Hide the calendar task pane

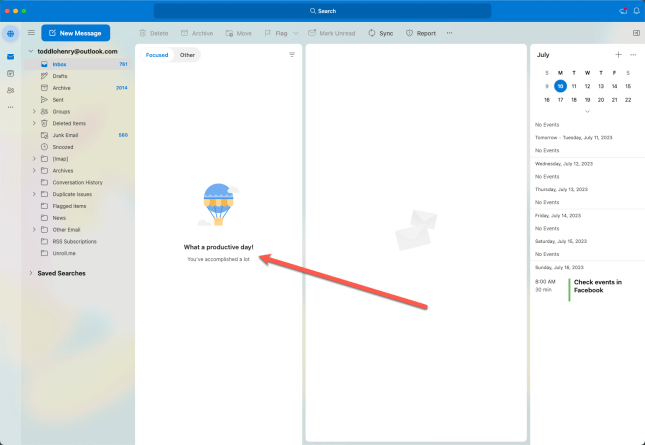636,33
